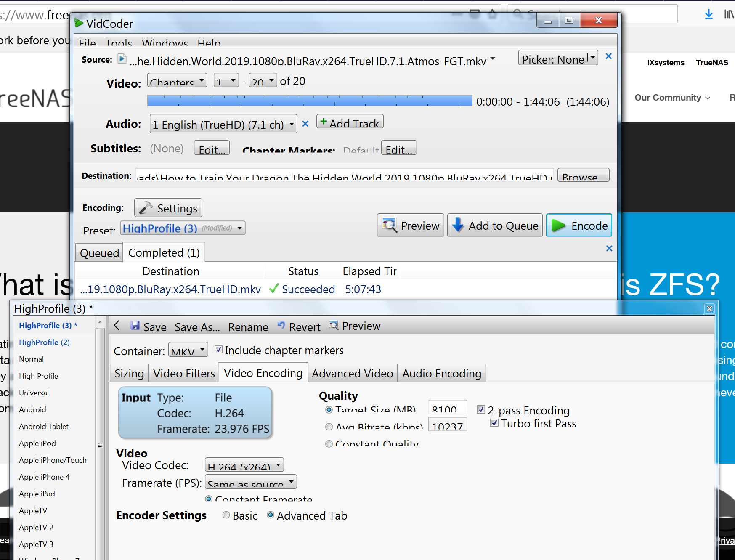The image size is (735, 560).
Task: Open the Chapters range type dropdown
Action: click(177, 80)
